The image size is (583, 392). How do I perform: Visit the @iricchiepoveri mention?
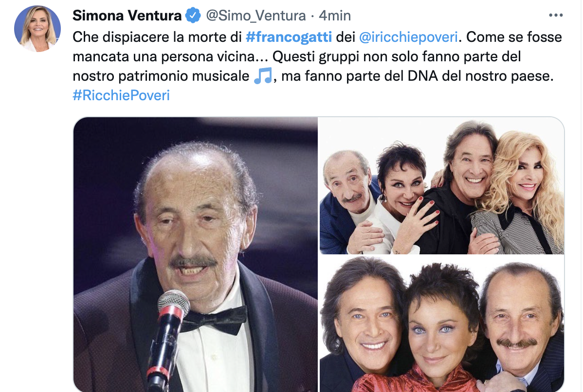[x=411, y=37]
